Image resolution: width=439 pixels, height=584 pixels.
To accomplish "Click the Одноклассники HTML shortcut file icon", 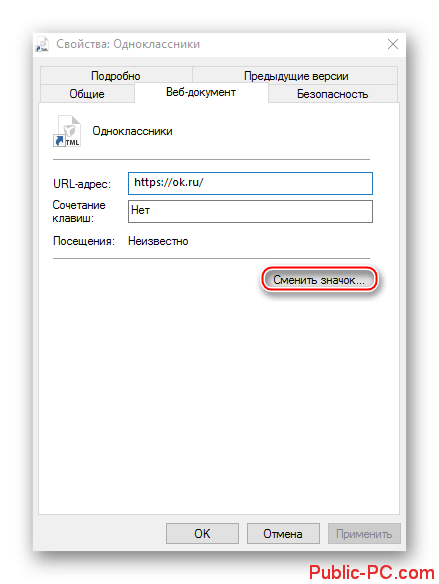I will [x=67, y=131].
